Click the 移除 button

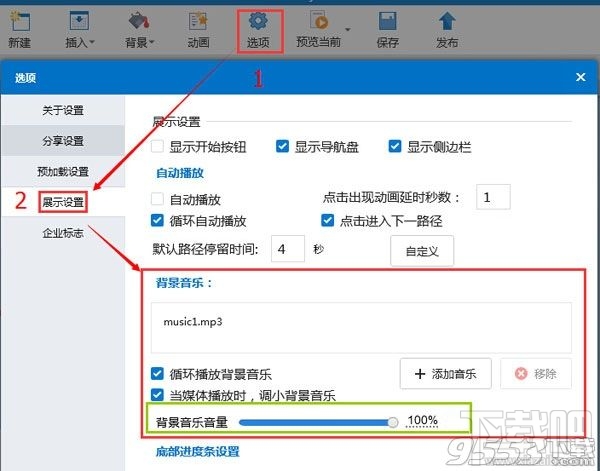[x=536, y=373]
